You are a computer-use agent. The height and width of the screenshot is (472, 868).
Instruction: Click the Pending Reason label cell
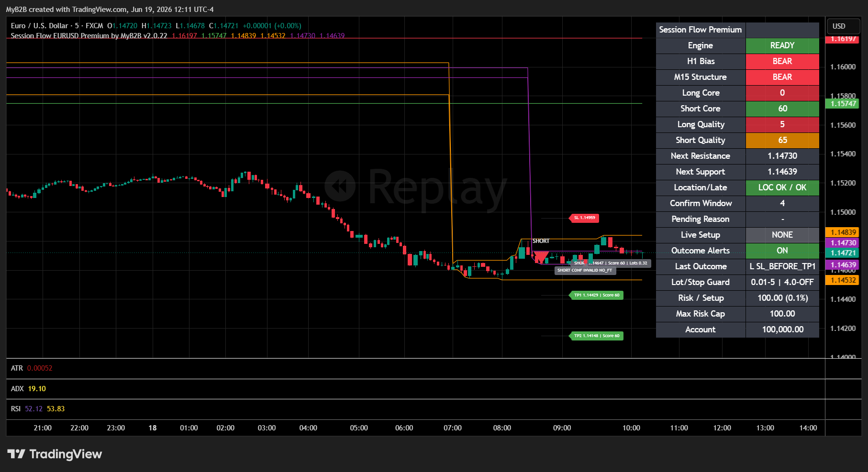701,219
